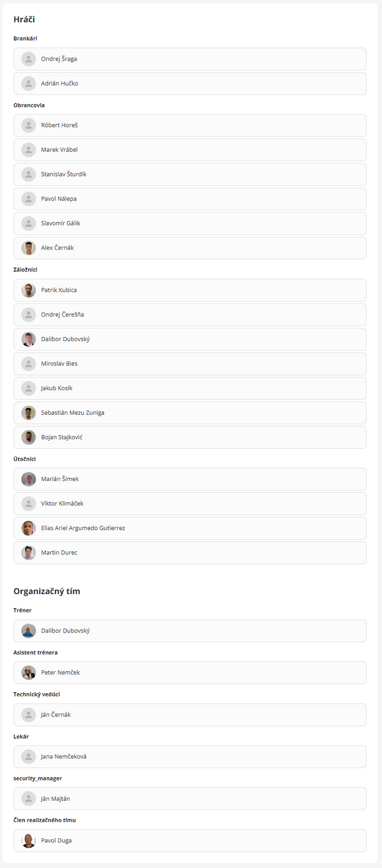Image resolution: width=382 pixels, height=868 pixels.
Task: Click Patrik Kubica's profile photo
Action: click(x=29, y=290)
